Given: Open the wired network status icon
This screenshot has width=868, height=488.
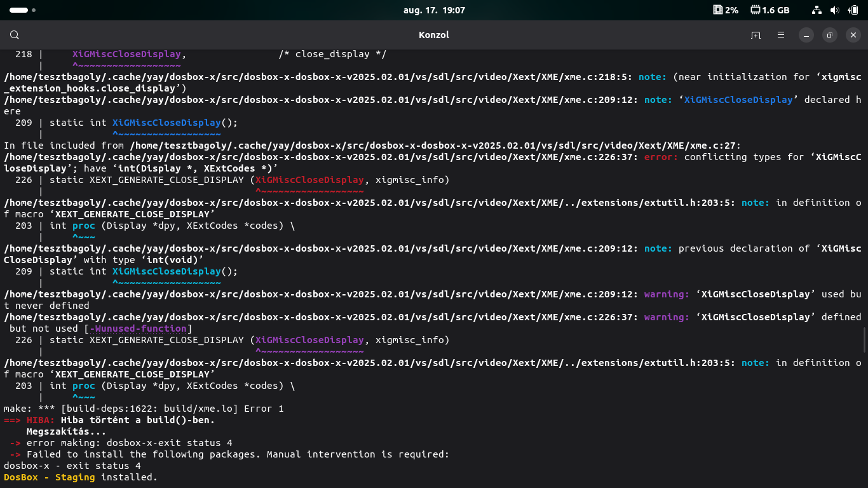Looking at the screenshot, I should [817, 10].
